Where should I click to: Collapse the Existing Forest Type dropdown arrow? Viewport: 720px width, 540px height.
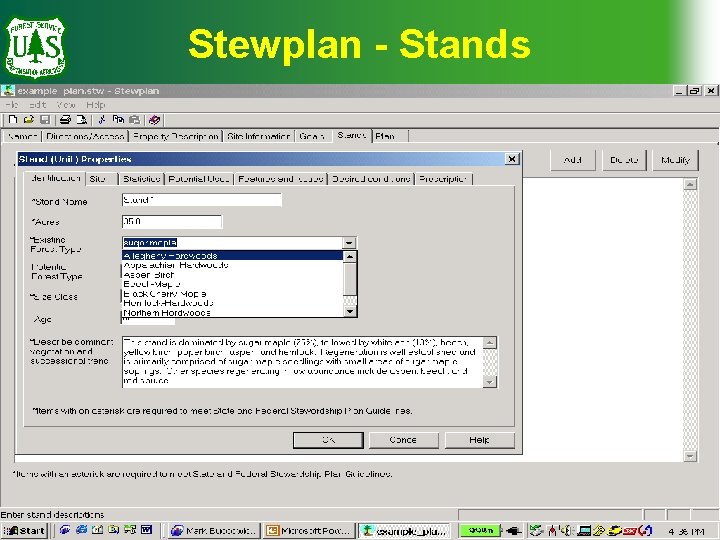click(349, 243)
